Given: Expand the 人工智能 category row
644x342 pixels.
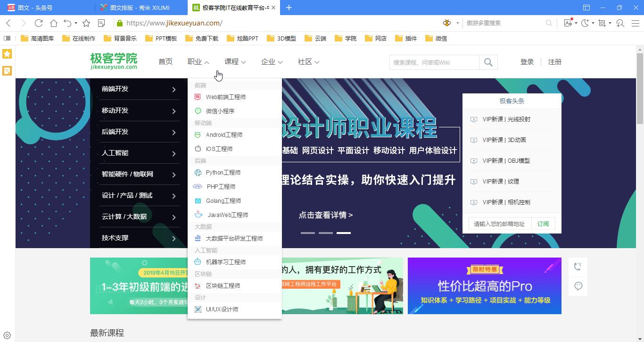Looking at the screenshot, I should tap(139, 153).
